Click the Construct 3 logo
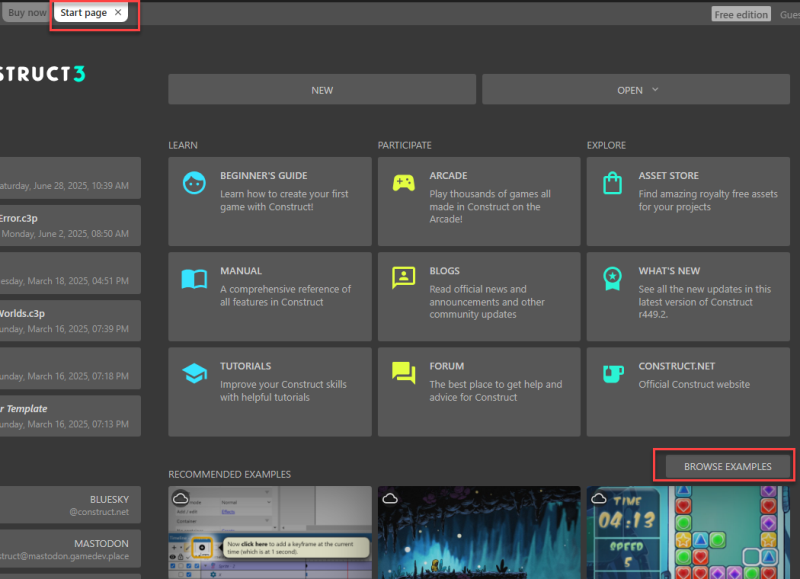The width and height of the screenshot is (800, 579). point(42,74)
